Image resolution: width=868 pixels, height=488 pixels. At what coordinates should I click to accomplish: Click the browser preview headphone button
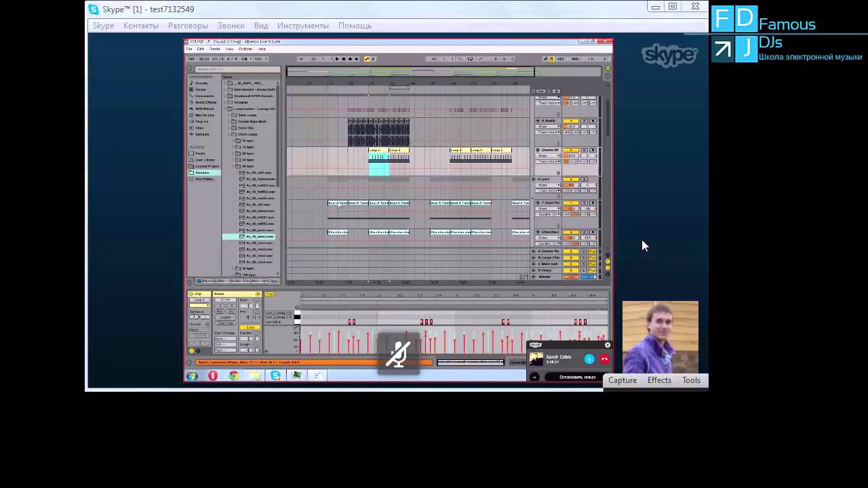pos(199,281)
